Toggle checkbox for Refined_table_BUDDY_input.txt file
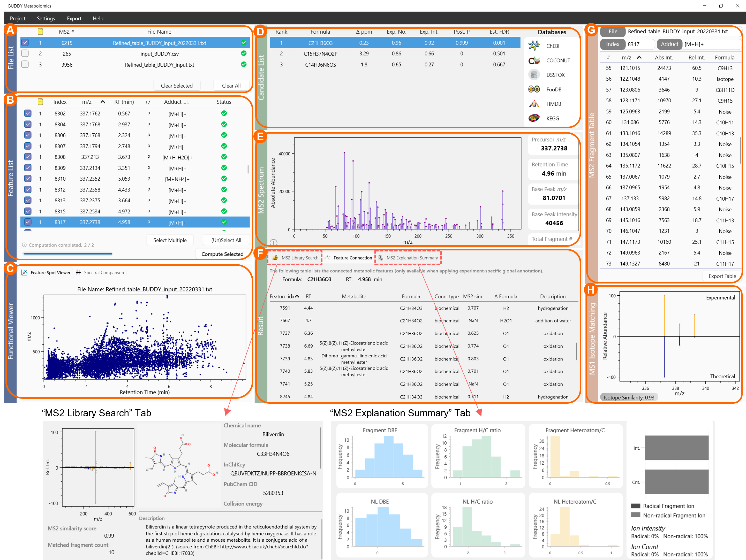746x560 pixels. click(25, 64)
